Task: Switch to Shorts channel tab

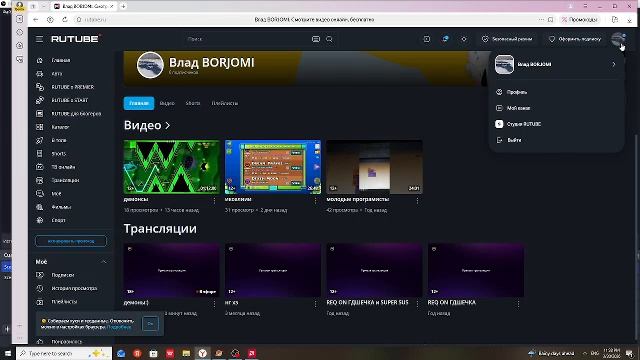Action: [x=193, y=103]
